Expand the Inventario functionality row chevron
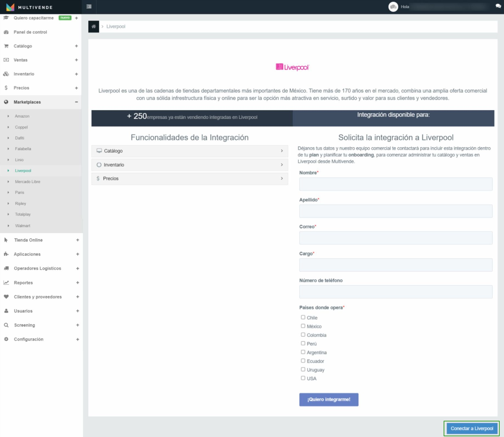 282,165
